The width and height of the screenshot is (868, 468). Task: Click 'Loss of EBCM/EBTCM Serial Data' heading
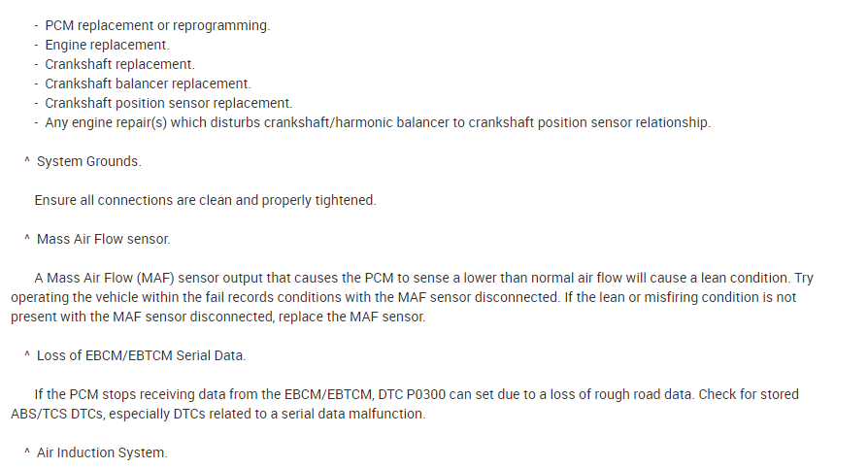141,355
